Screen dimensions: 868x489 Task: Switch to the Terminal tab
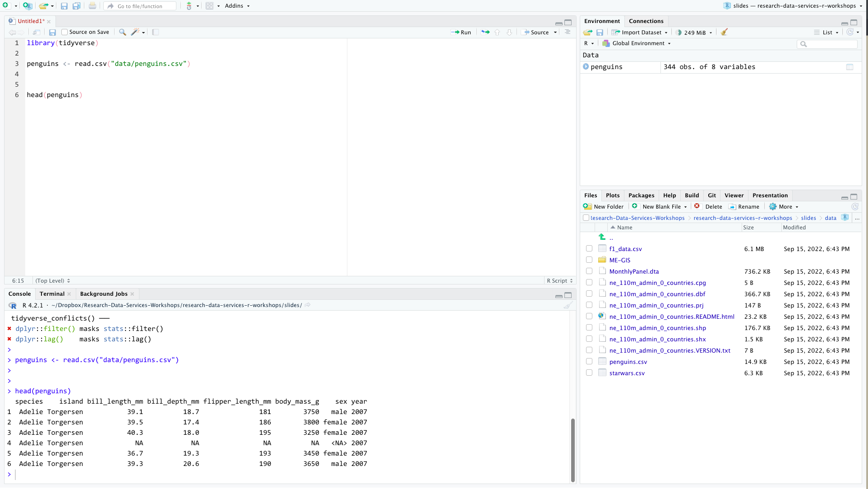pos(52,294)
